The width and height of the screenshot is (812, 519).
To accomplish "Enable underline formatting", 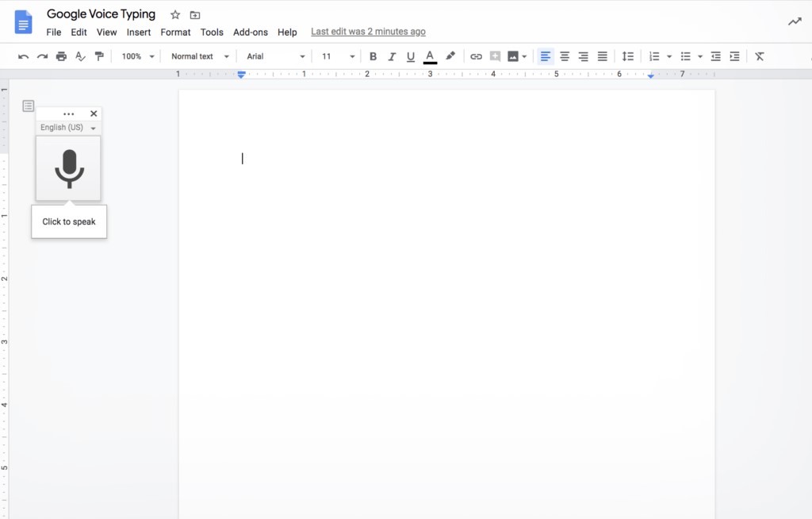I will pyautogui.click(x=410, y=56).
